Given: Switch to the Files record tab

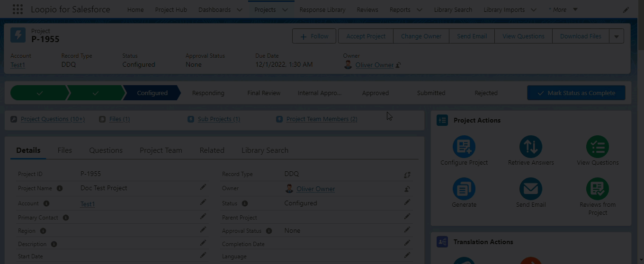Looking at the screenshot, I should (65, 150).
